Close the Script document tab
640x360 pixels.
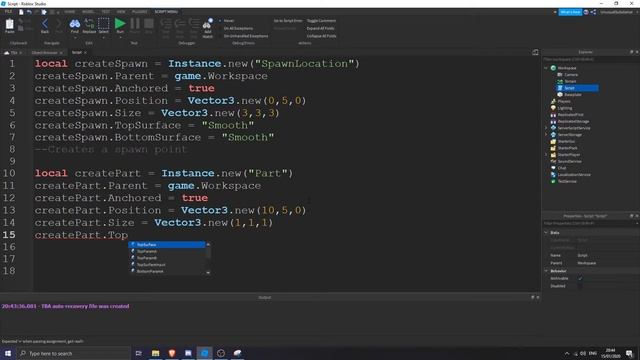point(85,53)
